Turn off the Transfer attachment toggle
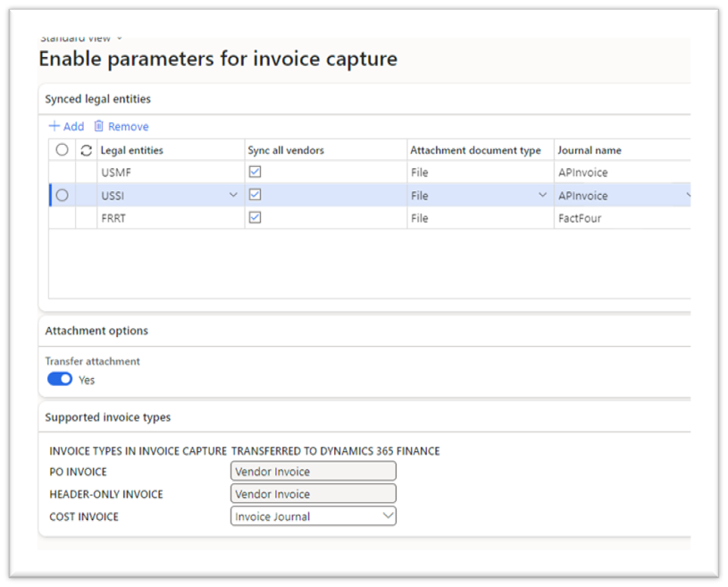This screenshot has width=728, height=587. [59, 378]
